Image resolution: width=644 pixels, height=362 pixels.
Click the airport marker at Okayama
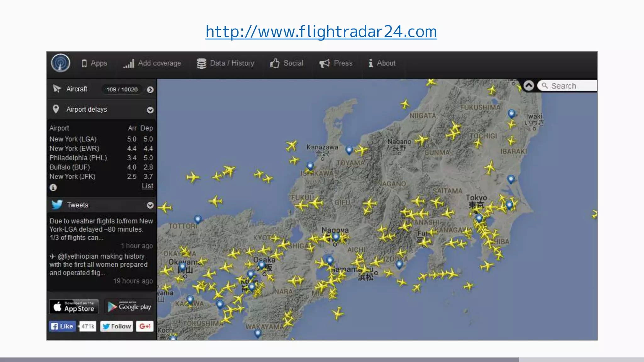coord(182,267)
